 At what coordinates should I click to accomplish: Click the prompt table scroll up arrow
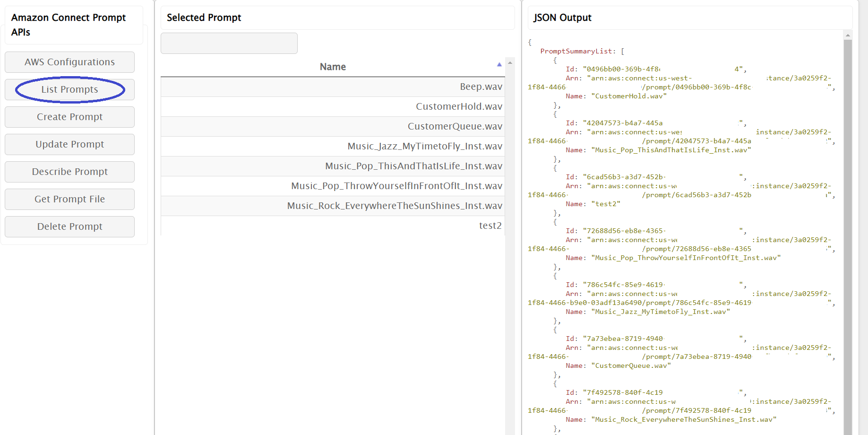[x=510, y=62]
